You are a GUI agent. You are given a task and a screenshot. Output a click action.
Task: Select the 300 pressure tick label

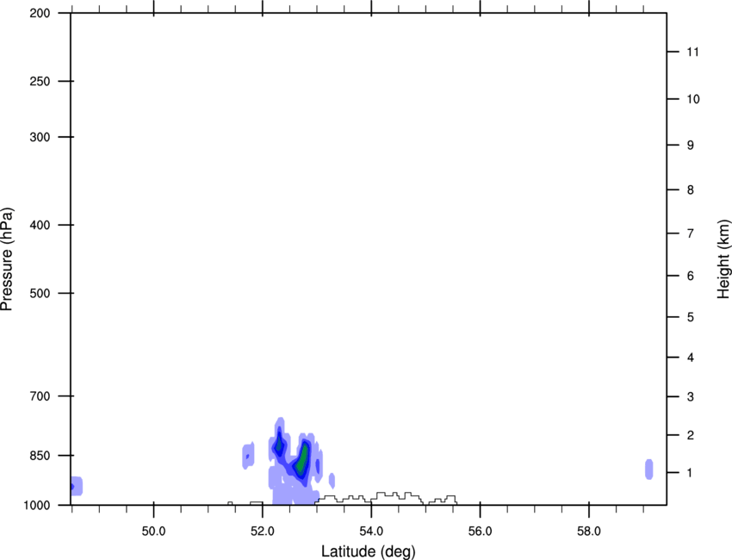pos(40,137)
